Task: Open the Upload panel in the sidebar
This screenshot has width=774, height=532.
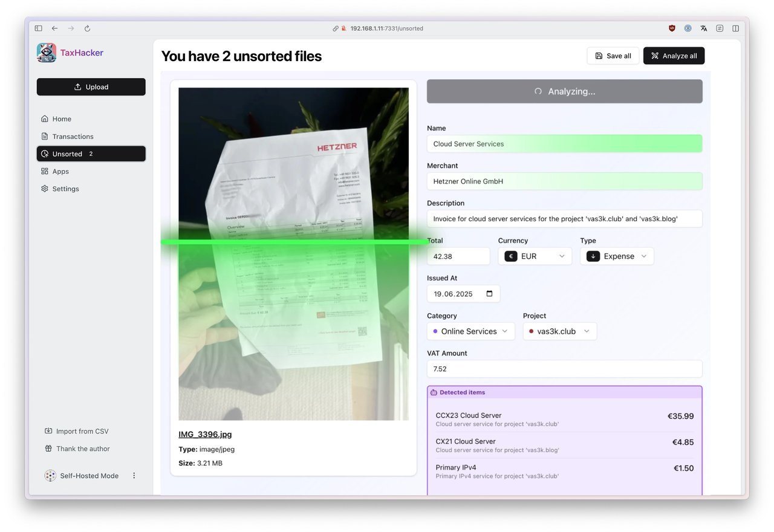Action: tap(91, 86)
